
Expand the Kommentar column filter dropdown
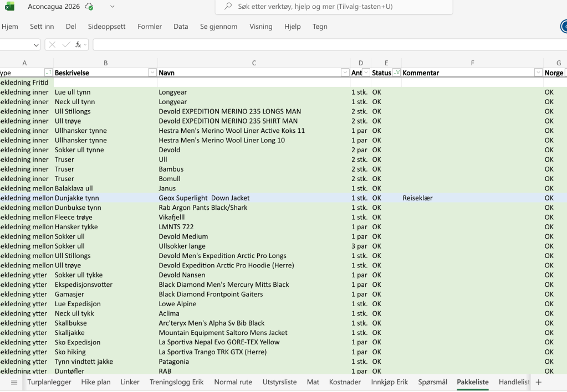(x=538, y=73)
